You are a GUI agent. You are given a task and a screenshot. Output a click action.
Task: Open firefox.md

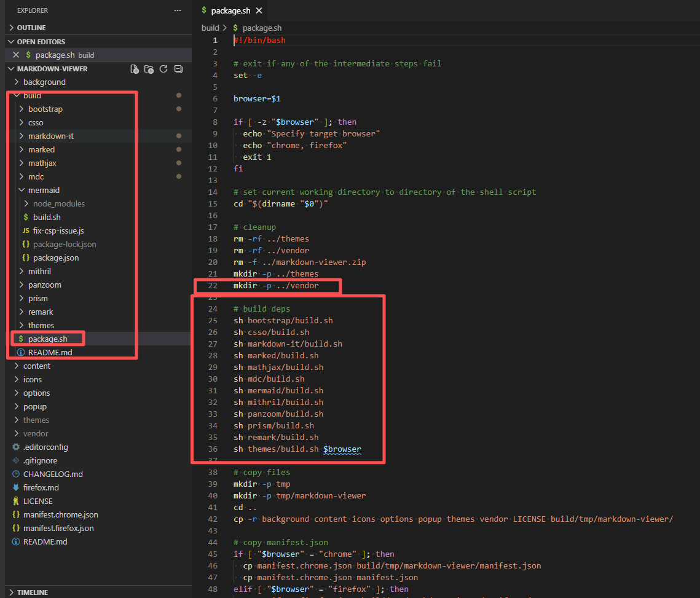tap(98, 488)
